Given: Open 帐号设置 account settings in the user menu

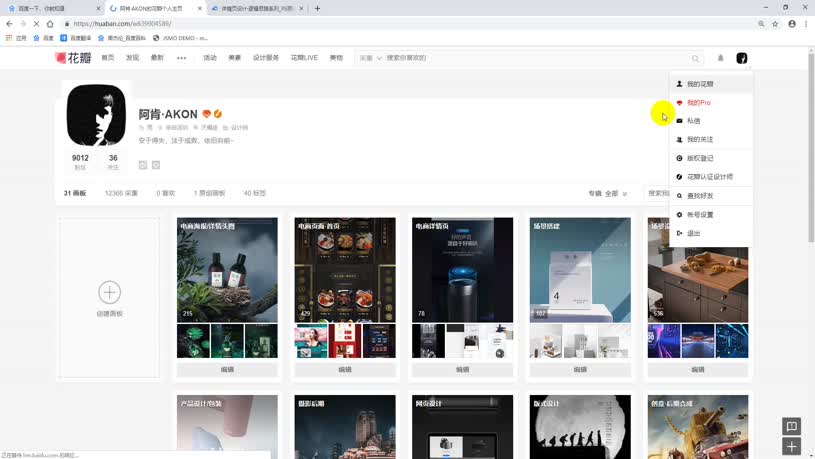Looking at the screenshot, I should [711, 215].
